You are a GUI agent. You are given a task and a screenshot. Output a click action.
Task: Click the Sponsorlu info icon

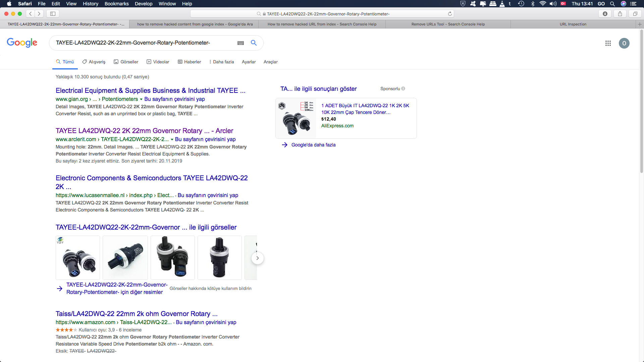coord(403,89)
